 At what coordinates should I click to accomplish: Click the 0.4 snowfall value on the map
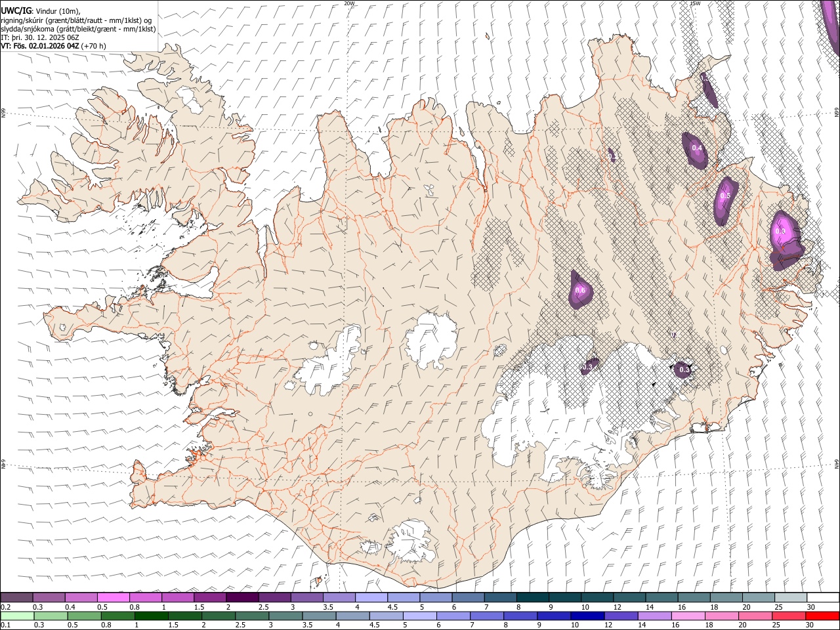coord(697,148)
